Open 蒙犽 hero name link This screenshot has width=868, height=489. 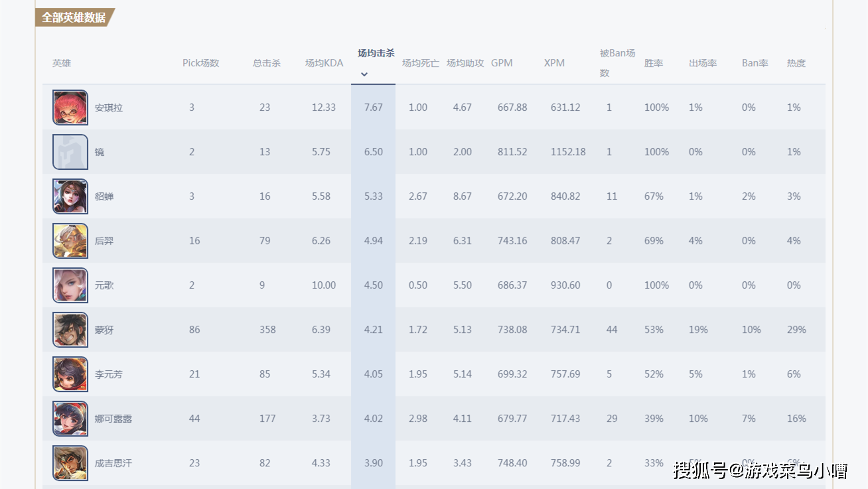click(x=104, y=330)
